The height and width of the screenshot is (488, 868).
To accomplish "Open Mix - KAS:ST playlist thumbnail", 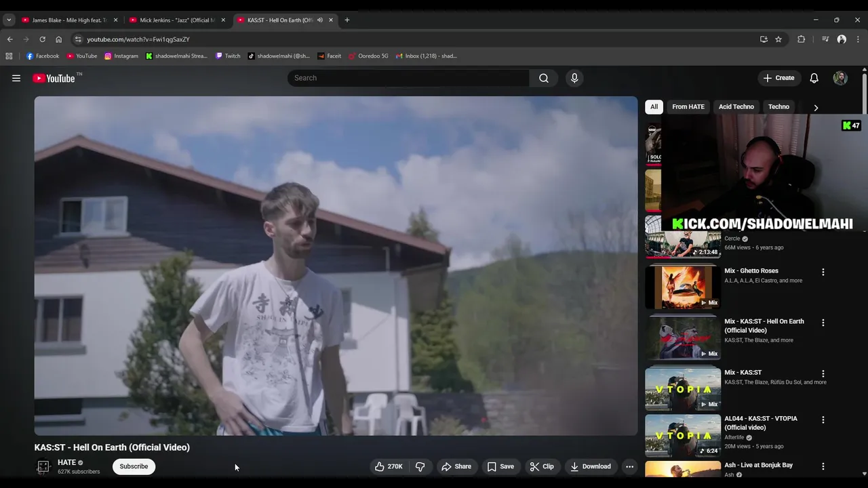I will pos(683,388).
